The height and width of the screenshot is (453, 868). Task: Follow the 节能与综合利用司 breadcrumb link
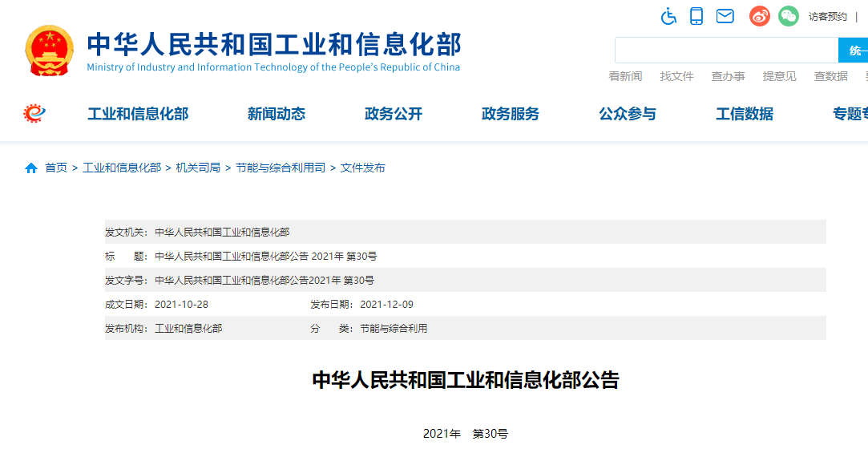coord(281,168)
